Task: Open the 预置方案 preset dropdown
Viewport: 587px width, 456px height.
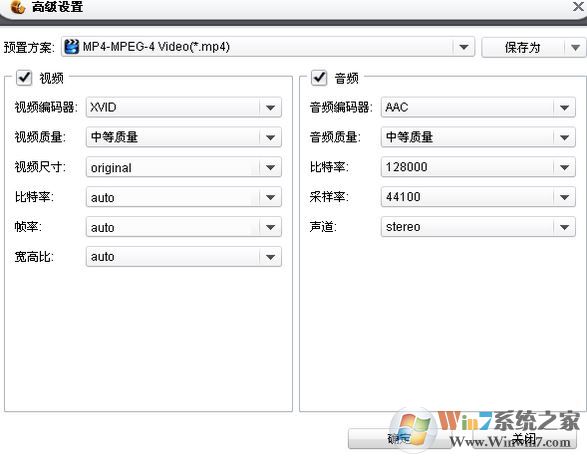Action: (x=268, y=47)
